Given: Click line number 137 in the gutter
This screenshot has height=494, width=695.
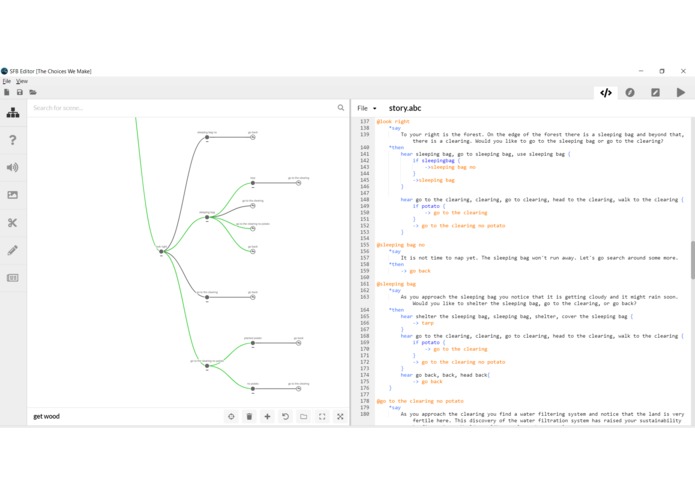Looking at the screenshot, I should [x=364, y=121].
